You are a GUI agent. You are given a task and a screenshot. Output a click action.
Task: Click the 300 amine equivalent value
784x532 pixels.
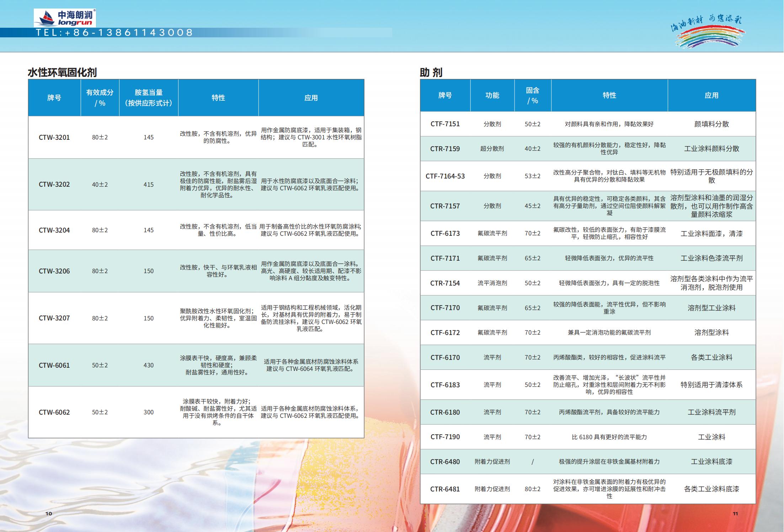[149, 412]
